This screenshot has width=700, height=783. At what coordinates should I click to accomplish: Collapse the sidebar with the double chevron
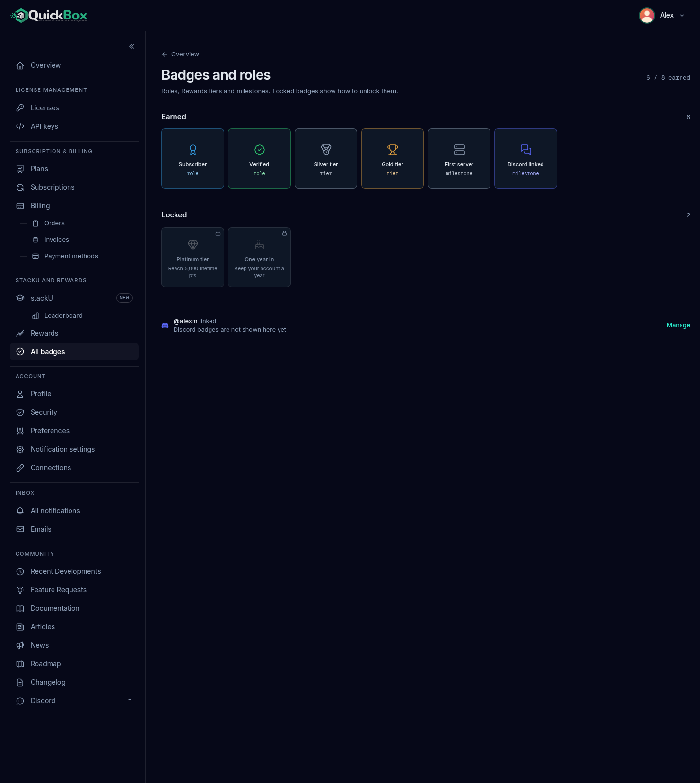[x=132, y=46]
